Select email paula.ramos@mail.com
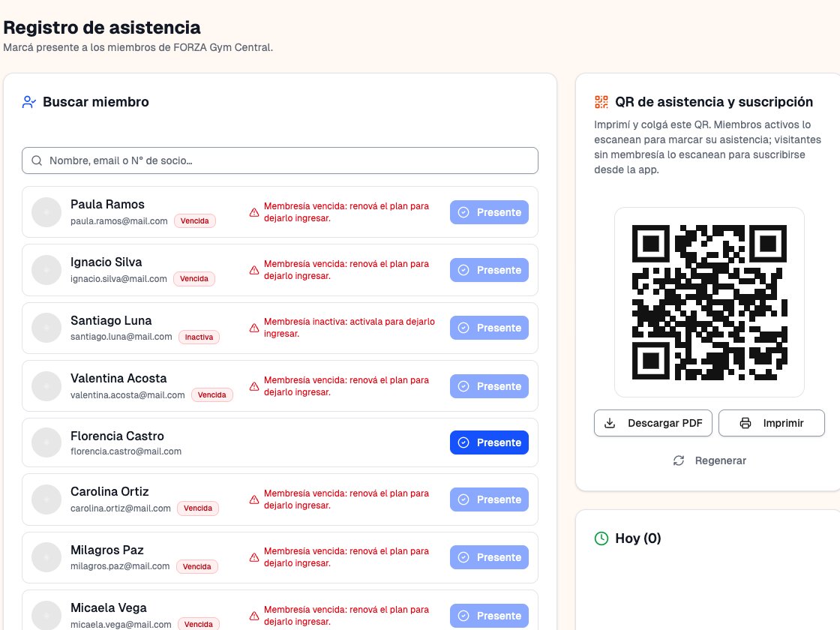The height and width of the screenshot is (630, 840). click(119, 221)
